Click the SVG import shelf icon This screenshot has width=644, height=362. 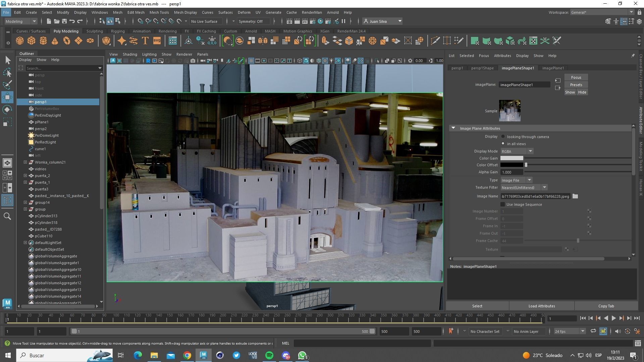point(157,41)
